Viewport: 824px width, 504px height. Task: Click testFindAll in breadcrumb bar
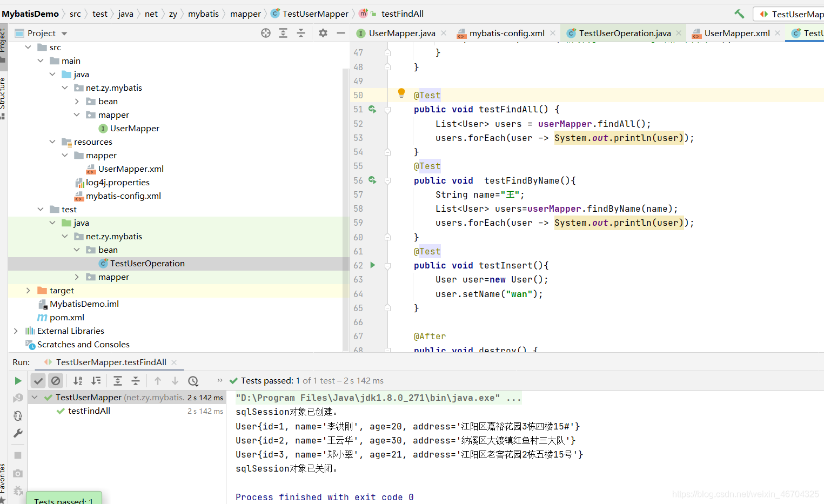click(x=403, y=14)
